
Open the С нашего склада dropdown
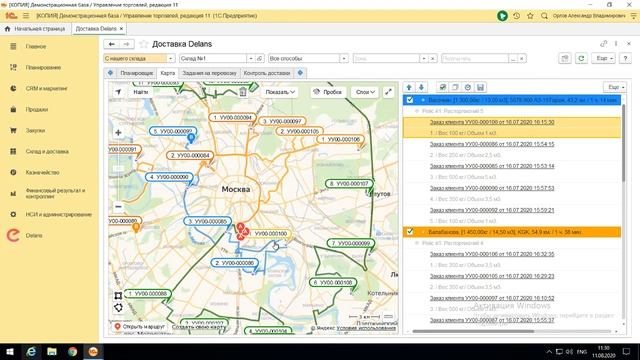point(171,58)
